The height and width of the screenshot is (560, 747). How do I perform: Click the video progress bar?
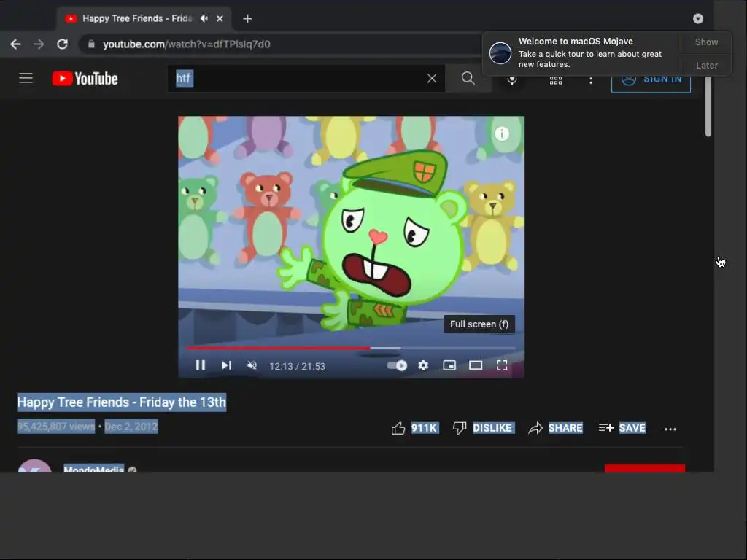tap(351, 348)
